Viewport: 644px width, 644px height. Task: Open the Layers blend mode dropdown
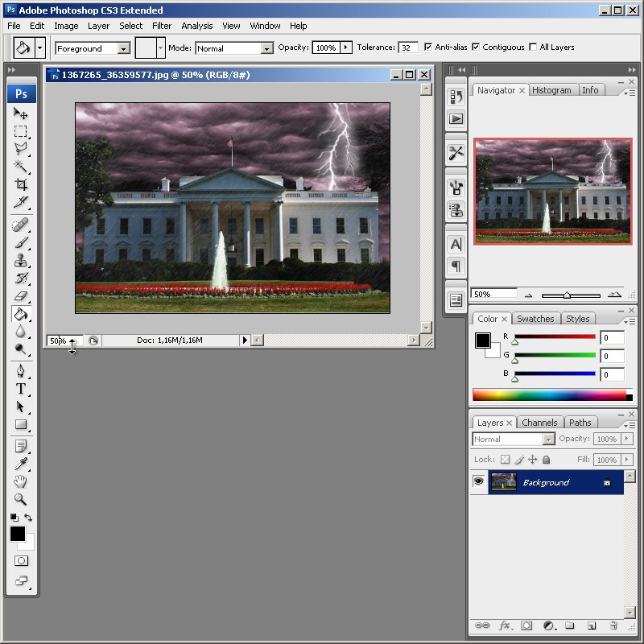click(x=548, y=440)
